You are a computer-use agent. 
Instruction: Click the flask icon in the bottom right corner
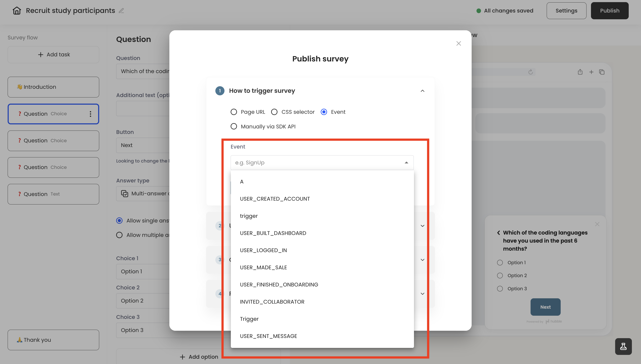[623, 346]
